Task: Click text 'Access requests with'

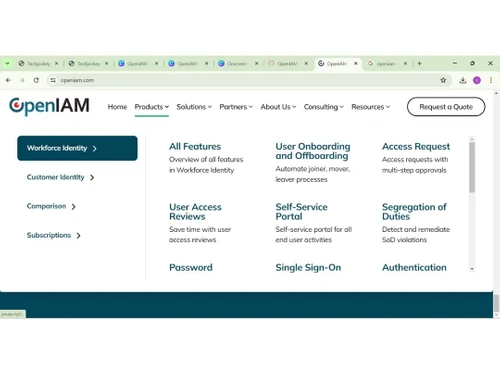Action: pos(415,159)
